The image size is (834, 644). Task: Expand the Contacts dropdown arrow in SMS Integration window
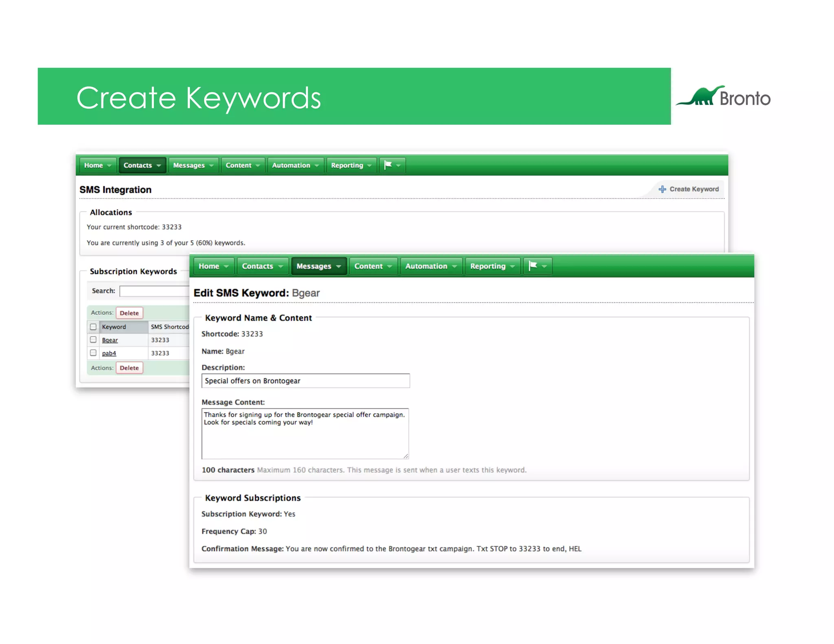(158, 166)
